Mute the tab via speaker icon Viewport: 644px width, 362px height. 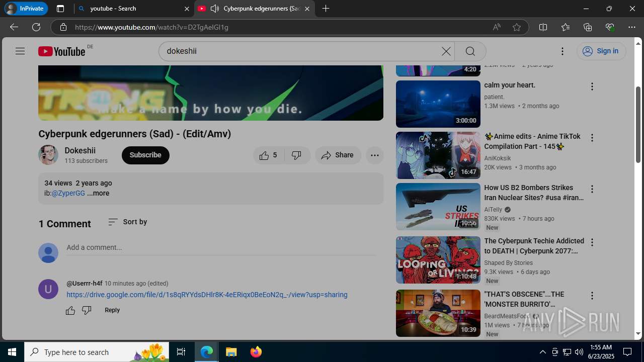(215, 9)
